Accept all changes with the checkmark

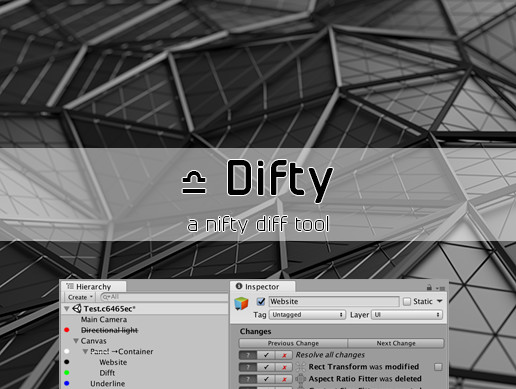click(266, 355)
